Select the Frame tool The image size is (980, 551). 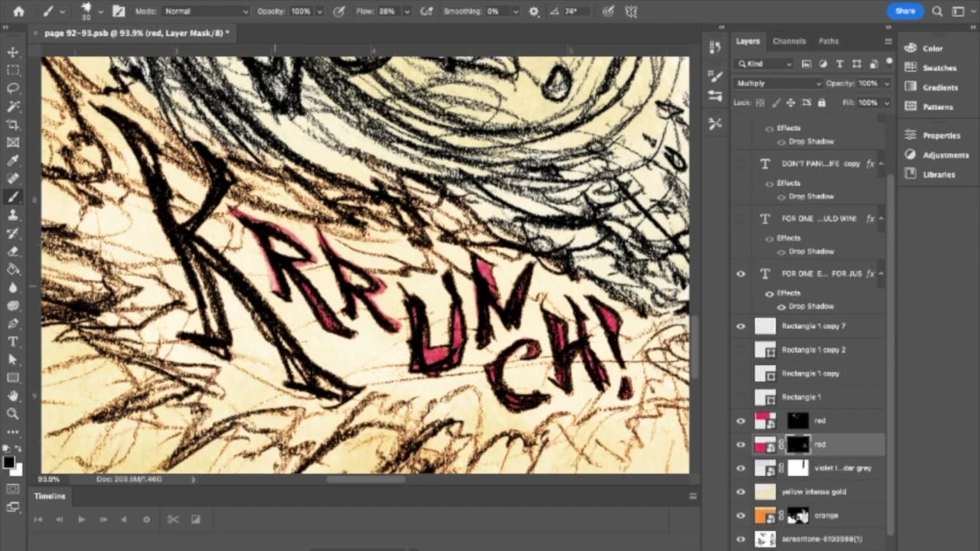click(x=13, y=142)
